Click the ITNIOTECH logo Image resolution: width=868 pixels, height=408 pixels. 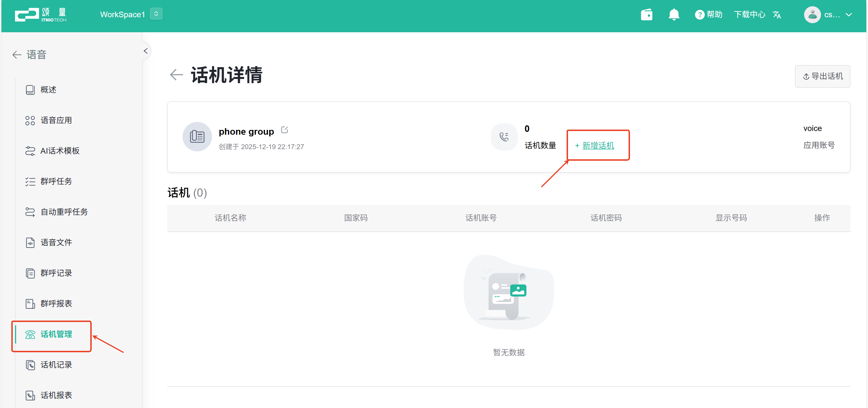pyautogui.click(x=40, y=15)
